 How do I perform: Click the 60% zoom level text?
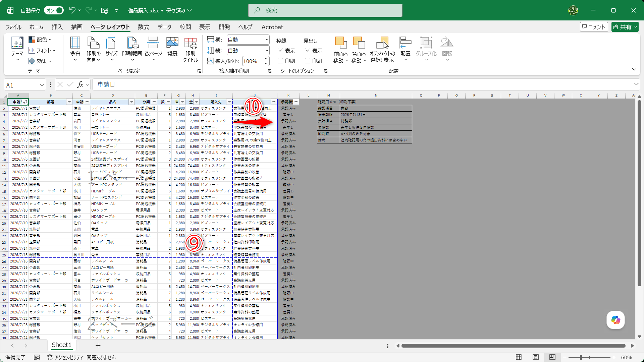(x=627, y=358)
